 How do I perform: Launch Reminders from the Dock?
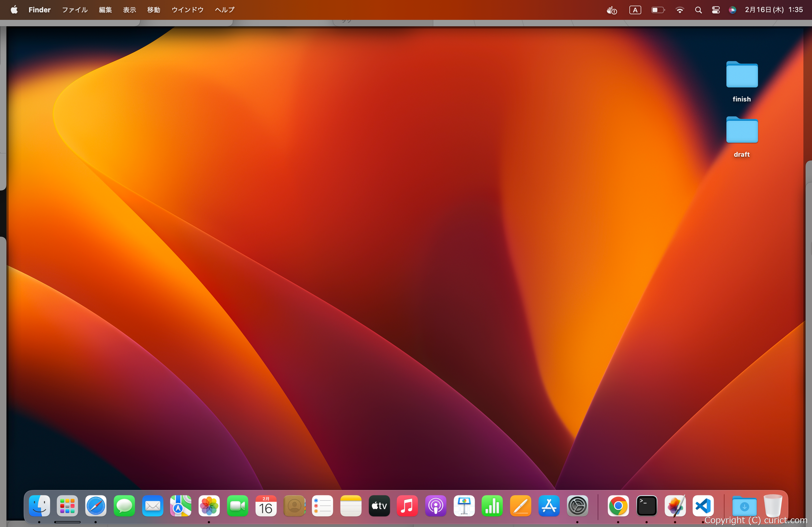[x=322, y=506]
